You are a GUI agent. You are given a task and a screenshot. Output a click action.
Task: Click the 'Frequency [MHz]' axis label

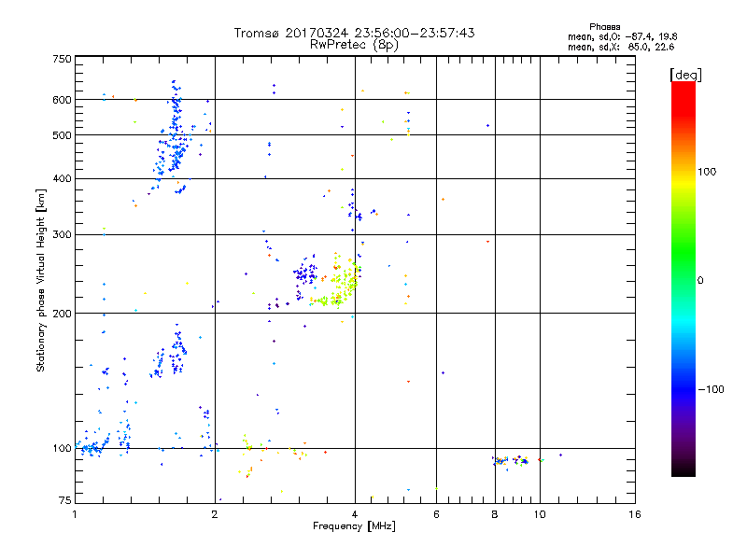pyautogui.click(x=354, y=526)
